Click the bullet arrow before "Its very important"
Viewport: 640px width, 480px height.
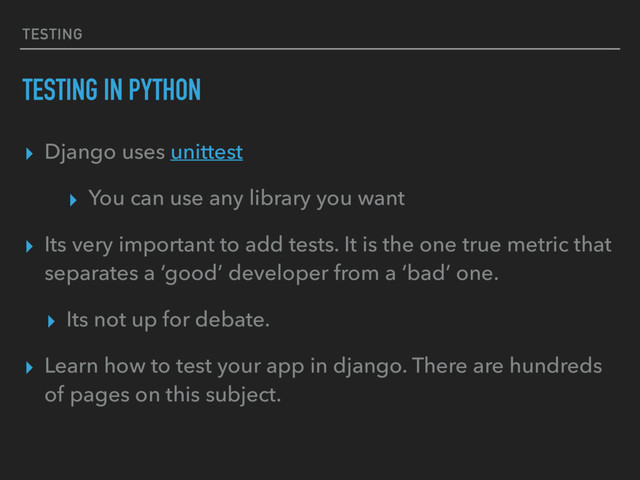[28, 246]
